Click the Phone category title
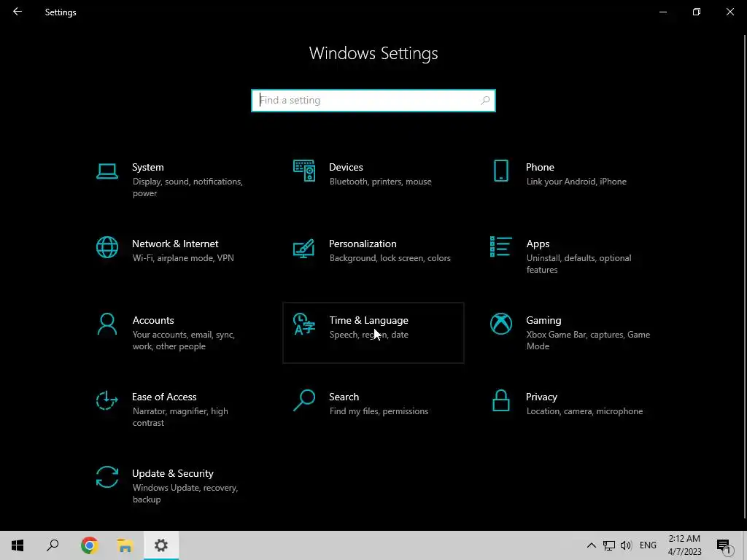 (x=540, y=167)
